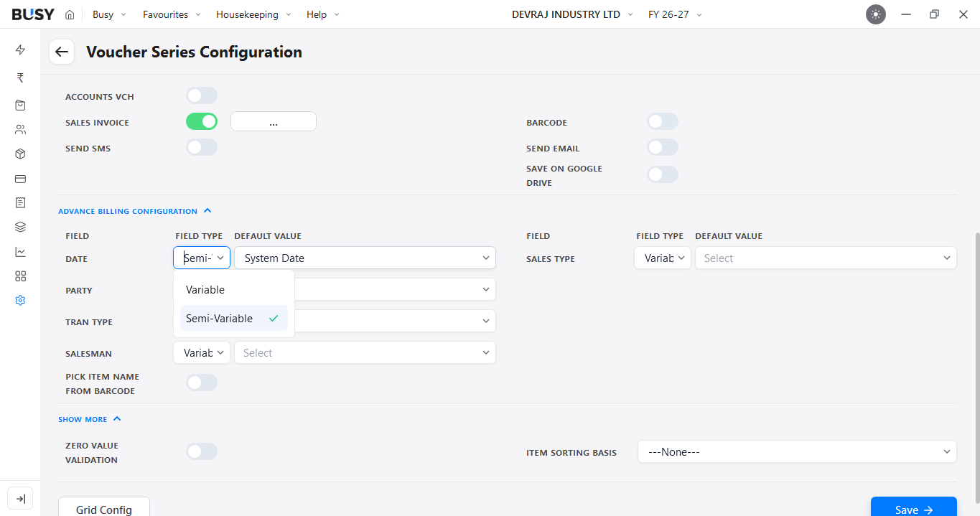
Task: Click the PARTY field label
Action: [79, 291]
